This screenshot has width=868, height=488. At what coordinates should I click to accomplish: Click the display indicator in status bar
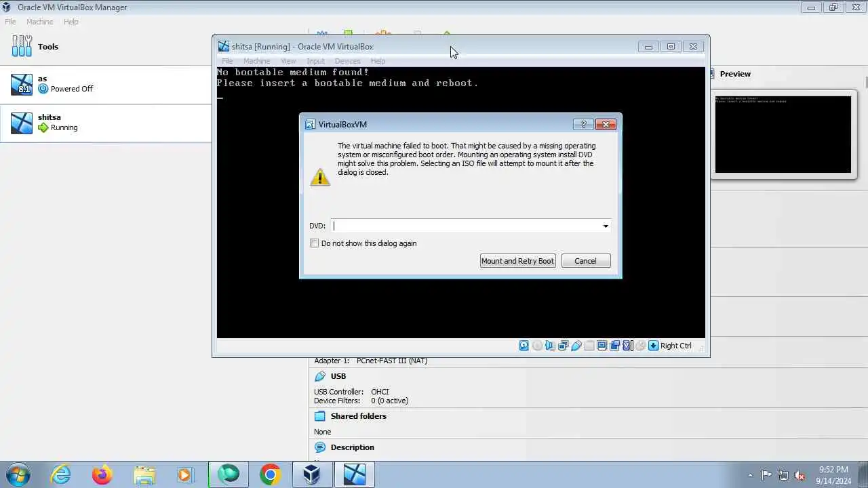602,346
